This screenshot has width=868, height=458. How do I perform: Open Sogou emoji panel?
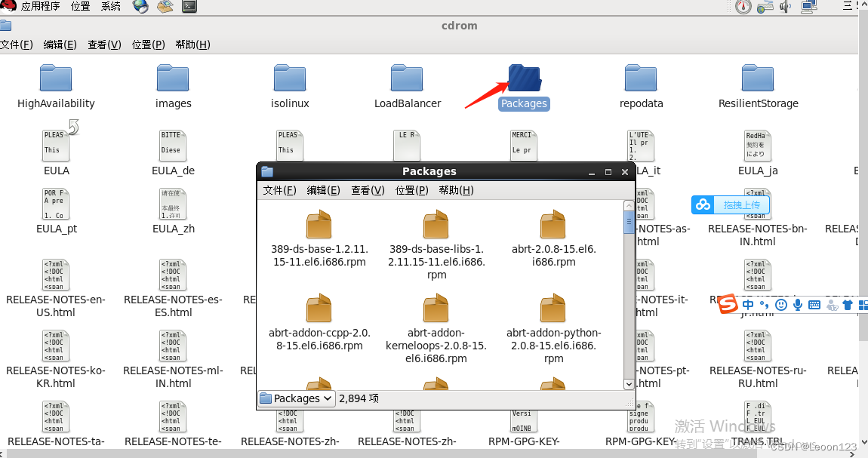pos(781,305)
